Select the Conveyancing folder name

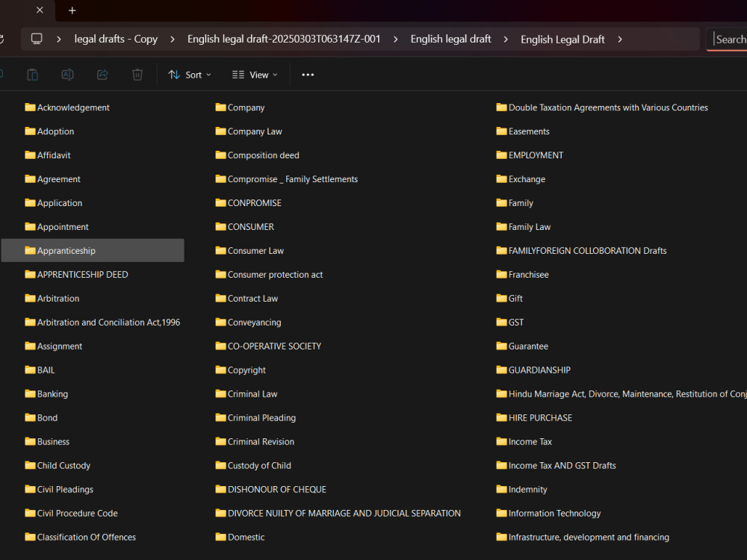tap(255, 323)
